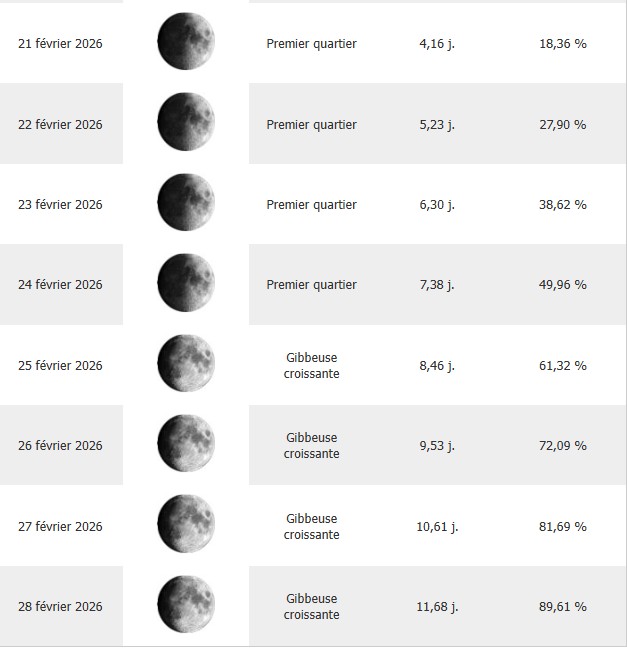
Task: Click Gibbeuse croissante label for 27 février
Action: [311, 526]
